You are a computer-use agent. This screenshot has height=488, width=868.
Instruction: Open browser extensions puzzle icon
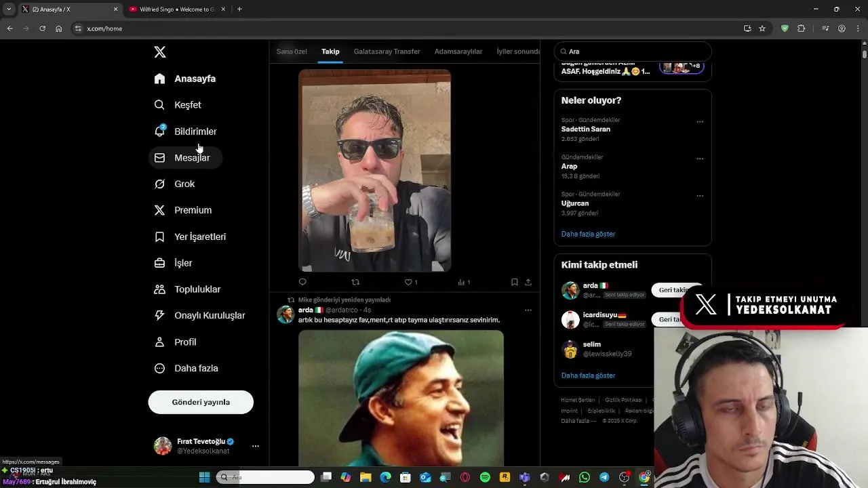801,28
